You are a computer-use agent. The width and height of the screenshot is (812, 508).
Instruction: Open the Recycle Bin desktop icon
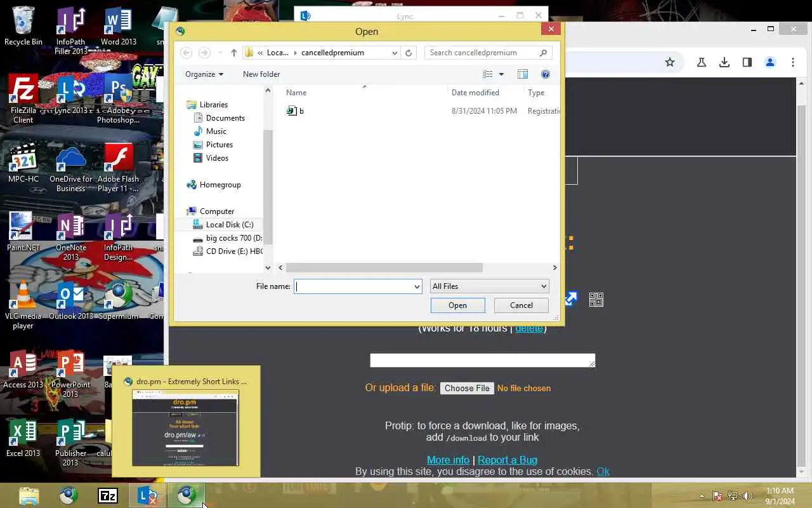23,27
